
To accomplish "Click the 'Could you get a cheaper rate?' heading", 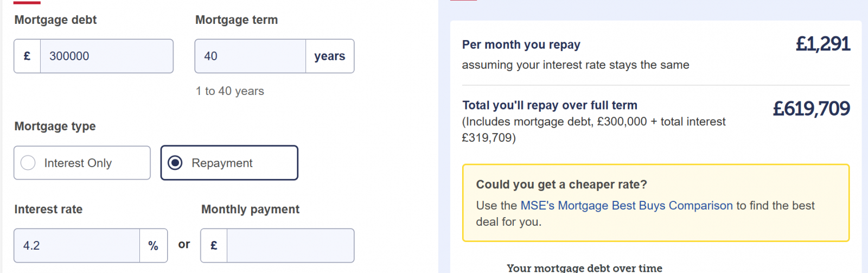I will click(561, 185).
